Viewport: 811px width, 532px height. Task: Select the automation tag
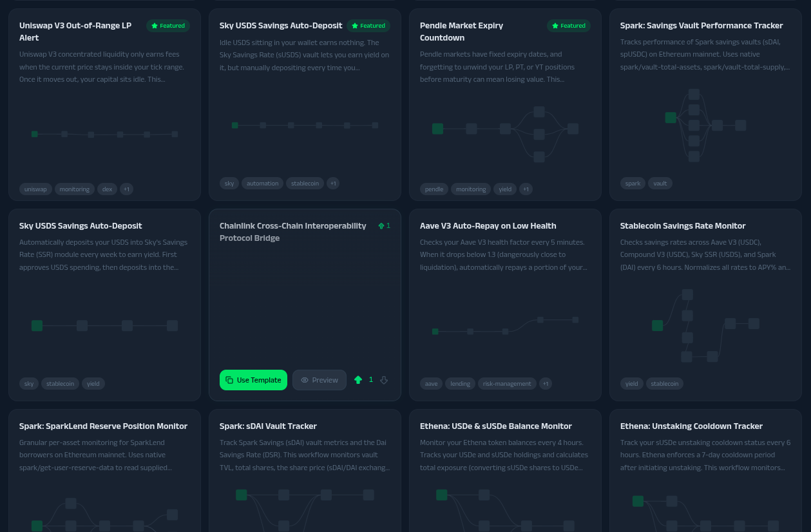coord(263,184)
